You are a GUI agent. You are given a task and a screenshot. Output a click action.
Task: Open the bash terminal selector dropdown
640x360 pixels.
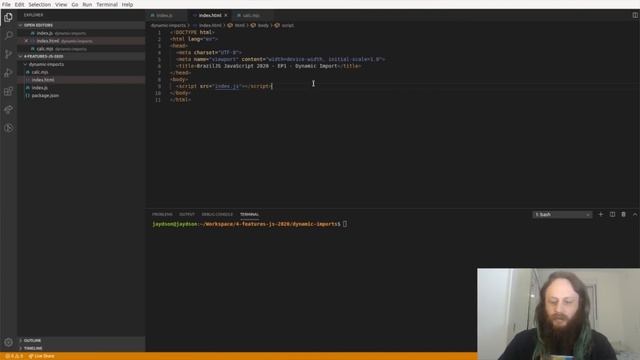pyautogui.click(x=562, y=214)
